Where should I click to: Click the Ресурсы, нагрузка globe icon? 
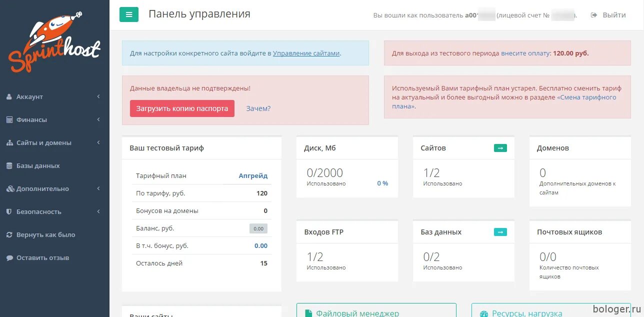483,313
